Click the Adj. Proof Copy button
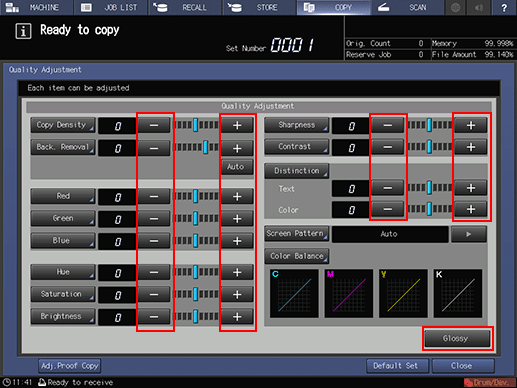This screenshot has height=388, width=517. click(70, 366)
